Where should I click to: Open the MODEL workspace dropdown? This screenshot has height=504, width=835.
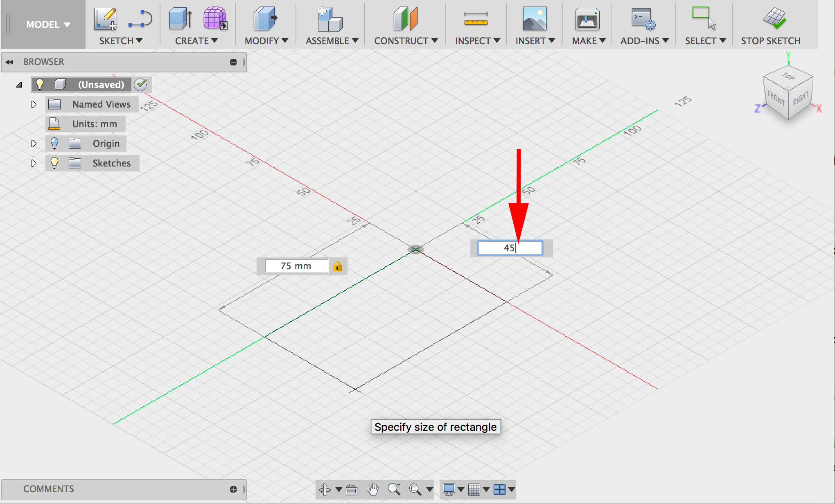pyautogui.click(x=48, y=25)
